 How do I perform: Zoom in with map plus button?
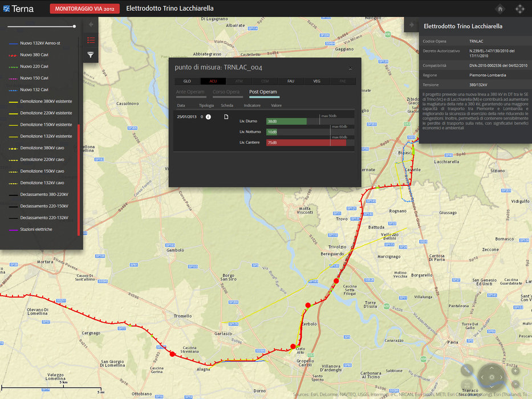pyautogui.click(x=515, y=370)
